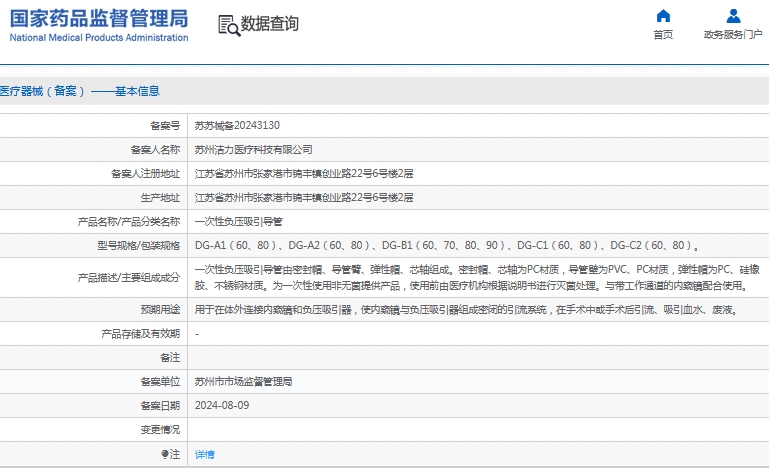Click the 国家药品监督管理局 logo
The image size is (769, 473).
coord(99,25)
